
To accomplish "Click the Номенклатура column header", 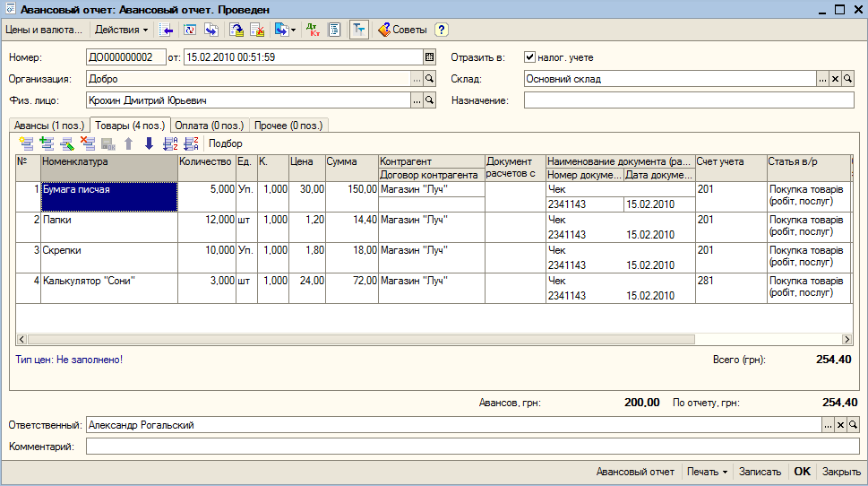I will [109, 168].
